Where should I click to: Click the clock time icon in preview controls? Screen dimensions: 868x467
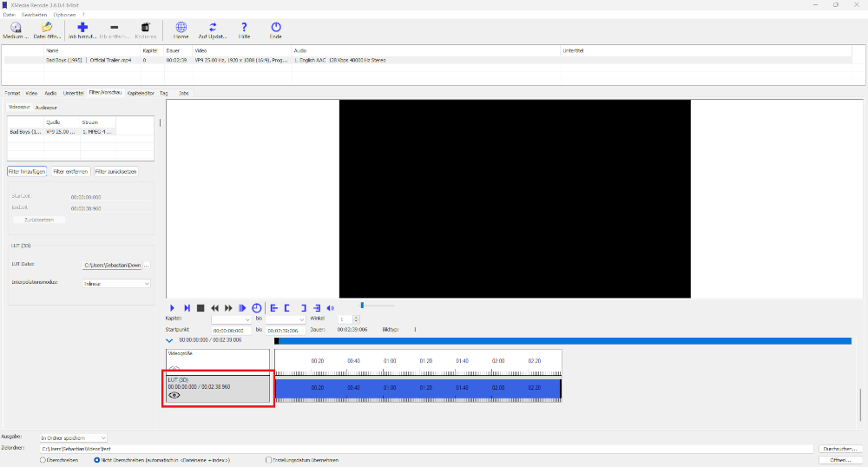coord(256,308)
